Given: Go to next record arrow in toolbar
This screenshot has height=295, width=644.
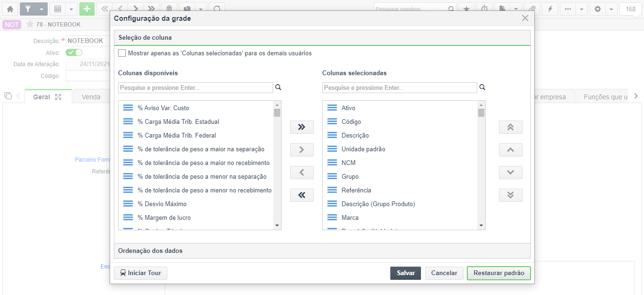Looking at the screenshot, I should (136, 9).
